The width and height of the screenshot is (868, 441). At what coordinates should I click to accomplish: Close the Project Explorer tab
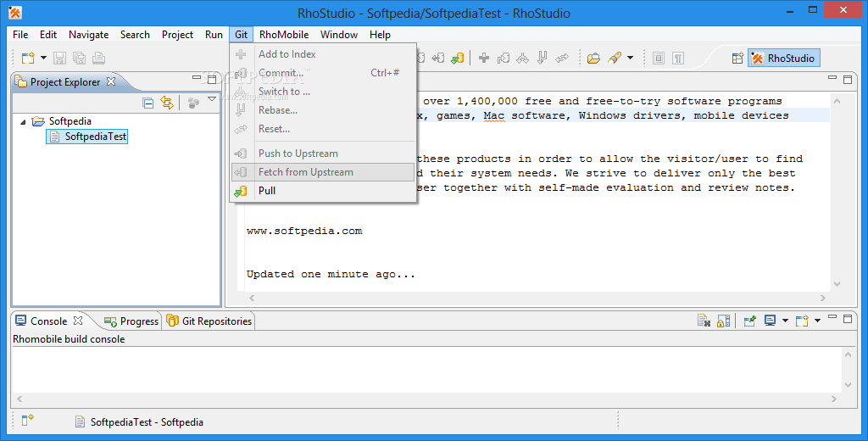[x=111, y=81]
